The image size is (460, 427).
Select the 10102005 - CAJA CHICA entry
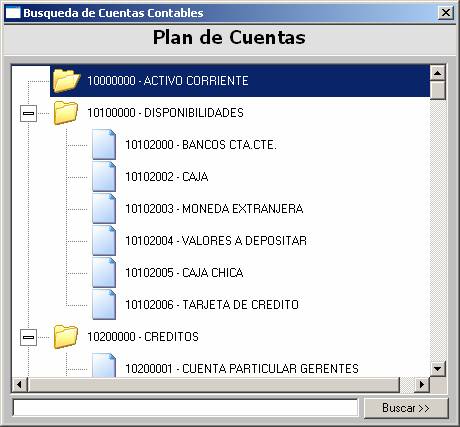(x=184, y=273)
